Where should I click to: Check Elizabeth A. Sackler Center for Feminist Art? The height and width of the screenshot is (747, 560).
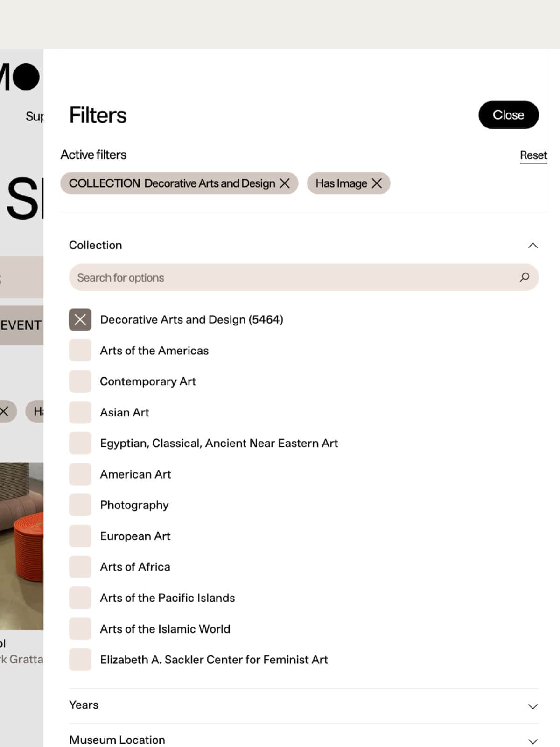click(80, 660)
